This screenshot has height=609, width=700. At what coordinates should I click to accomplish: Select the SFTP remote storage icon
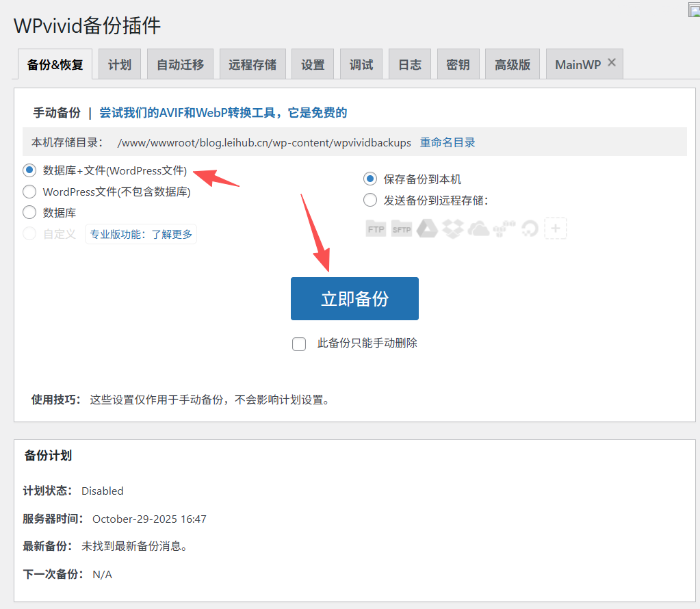402,229
